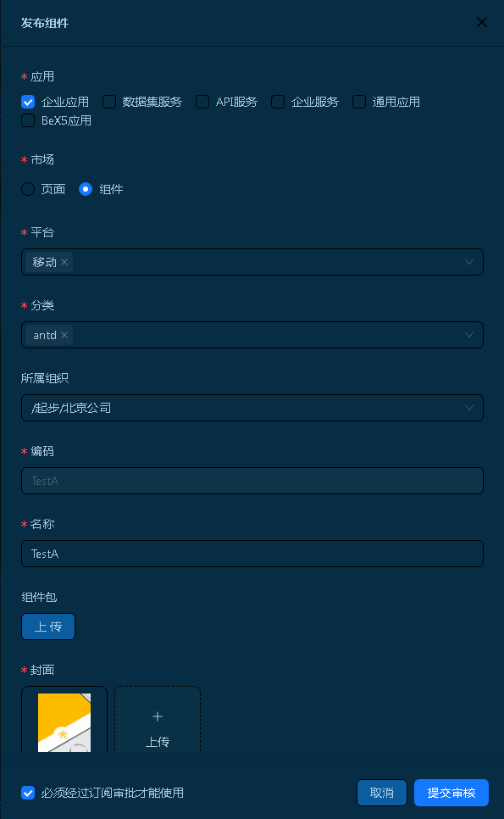
Task: Check the 数据集服务 checkbox
Action: 109,102
